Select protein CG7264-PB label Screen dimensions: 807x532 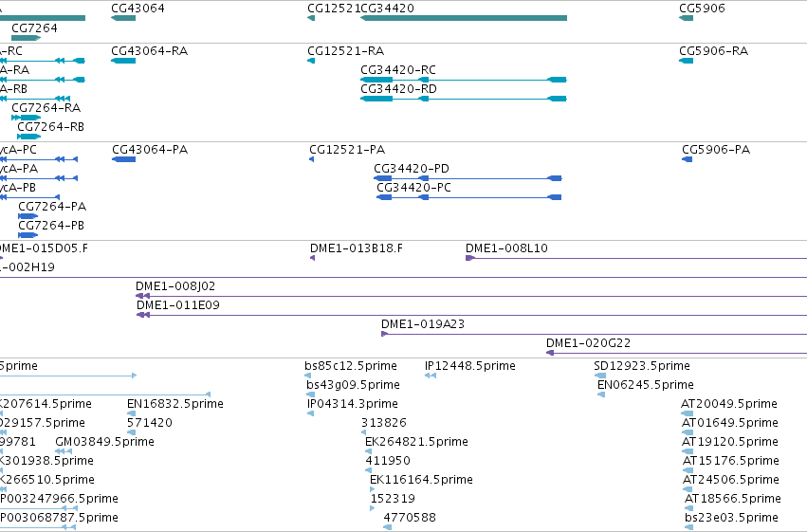[51, 226]
